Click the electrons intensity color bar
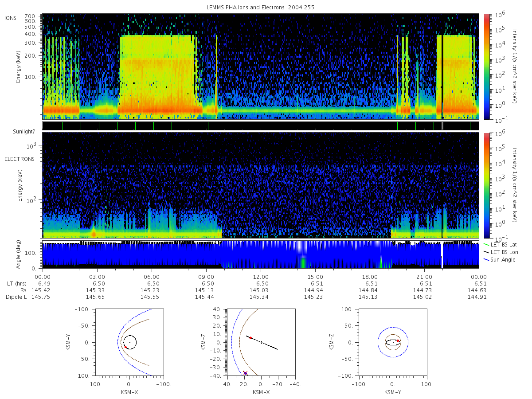The width and height of the screenshot is (532, 399). pos(487,185)
